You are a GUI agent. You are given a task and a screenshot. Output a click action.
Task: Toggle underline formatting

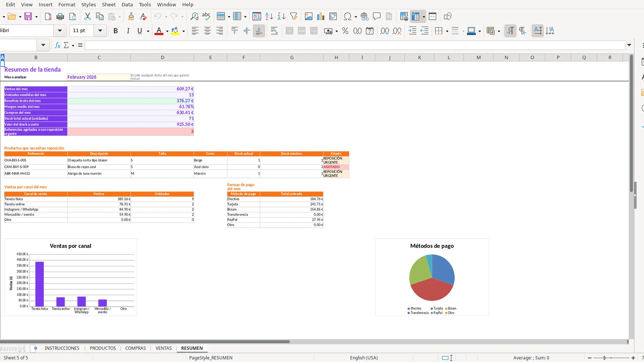[x=140, y=31]
